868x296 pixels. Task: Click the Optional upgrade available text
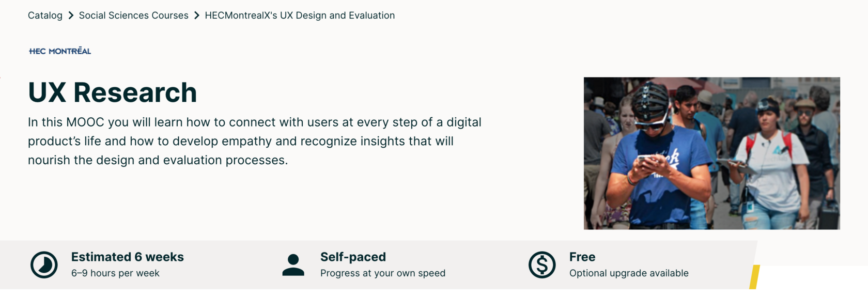[629, 273]
